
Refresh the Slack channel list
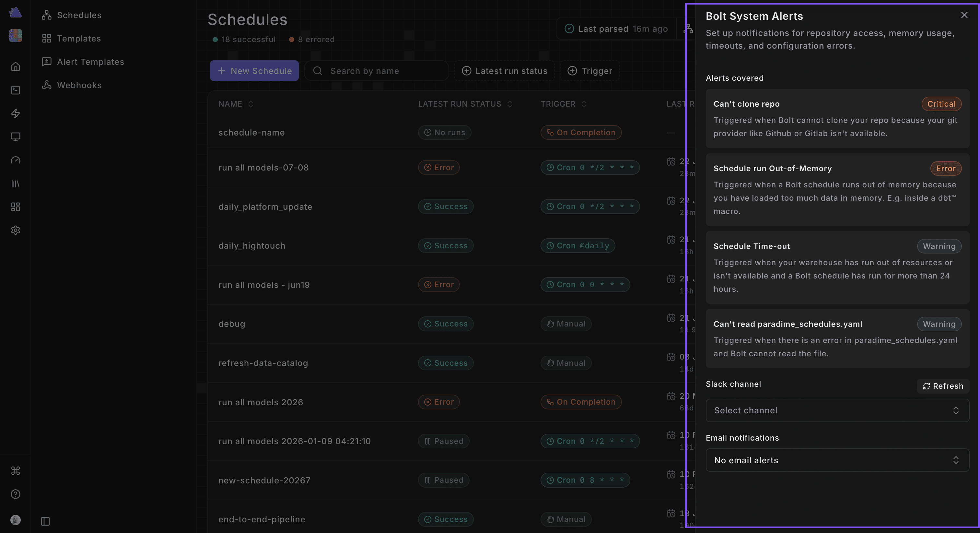[943, 386]
